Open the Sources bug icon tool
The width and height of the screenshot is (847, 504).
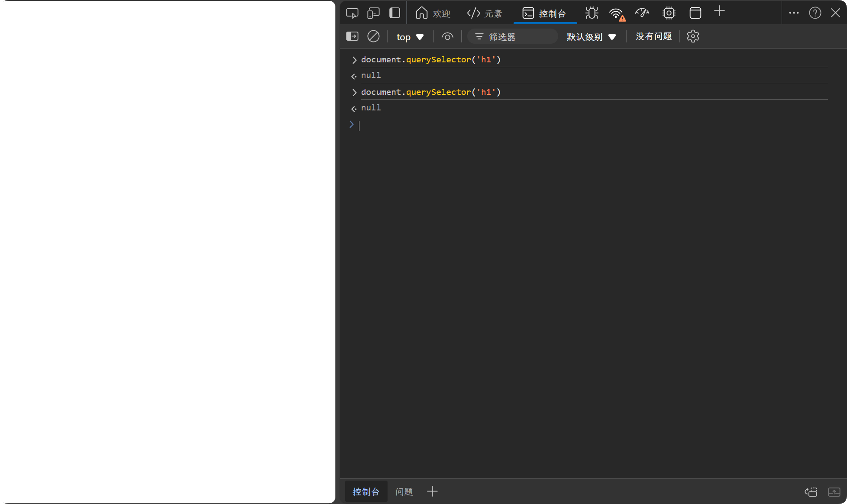click(x=592, y=13)
